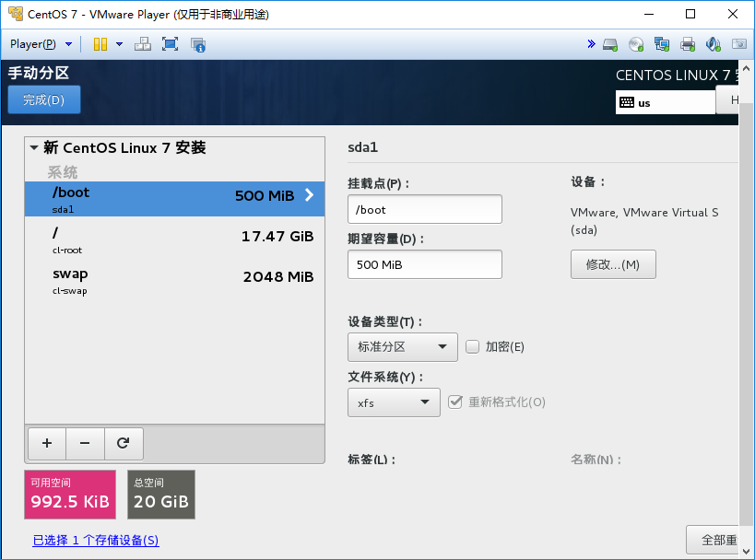Click the double-arrow expand devices icon
Screen dimensions: 755x560
(591, 44)
